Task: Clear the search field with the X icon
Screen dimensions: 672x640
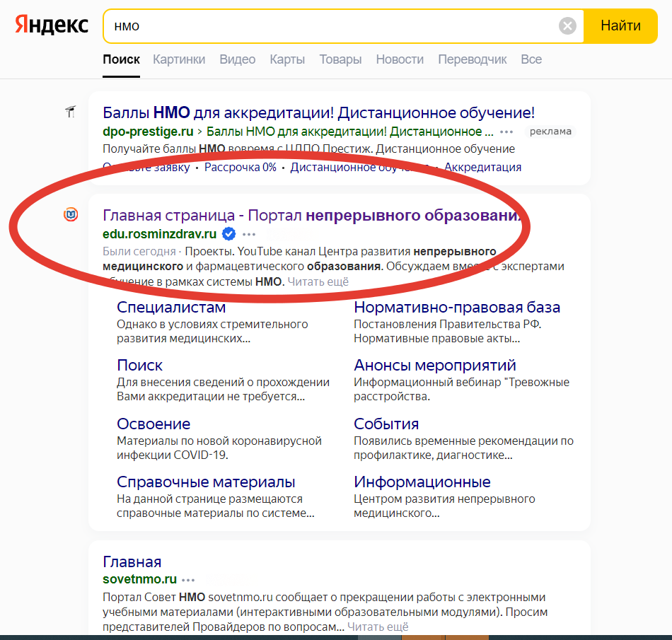Action: pyautogui.click(x=567, y=25)
